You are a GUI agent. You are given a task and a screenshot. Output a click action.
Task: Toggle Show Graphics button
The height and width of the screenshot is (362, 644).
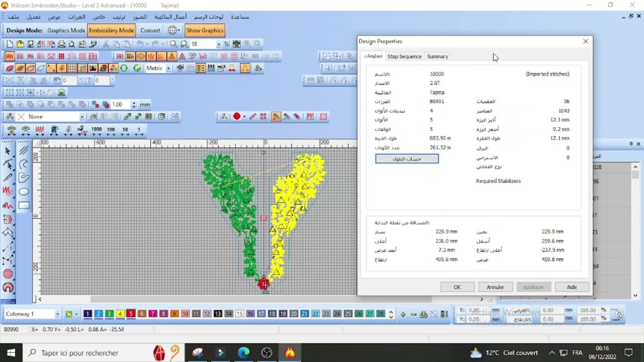click(x=205, y=30)
